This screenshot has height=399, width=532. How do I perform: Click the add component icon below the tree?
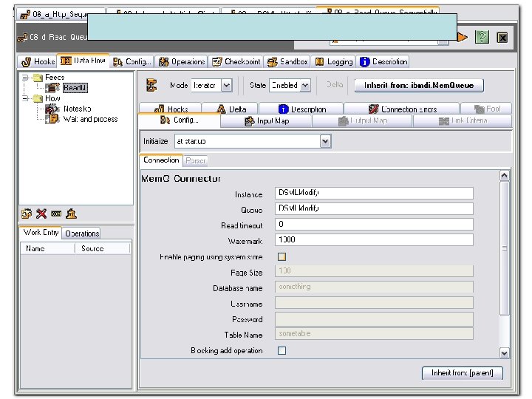27,214
